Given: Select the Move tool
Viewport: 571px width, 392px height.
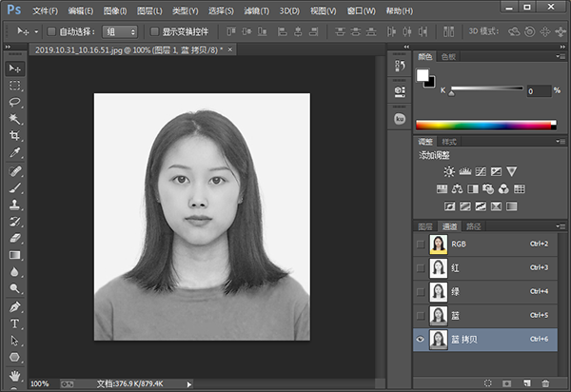Looking at the screenshot, I should 15,69.
